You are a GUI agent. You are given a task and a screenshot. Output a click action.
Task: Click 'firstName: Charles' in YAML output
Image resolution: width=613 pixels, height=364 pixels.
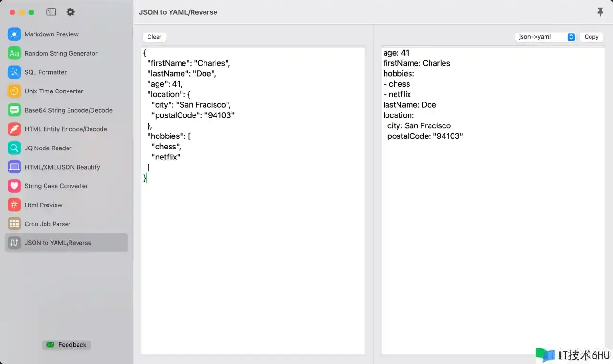(x=417, y=63)
